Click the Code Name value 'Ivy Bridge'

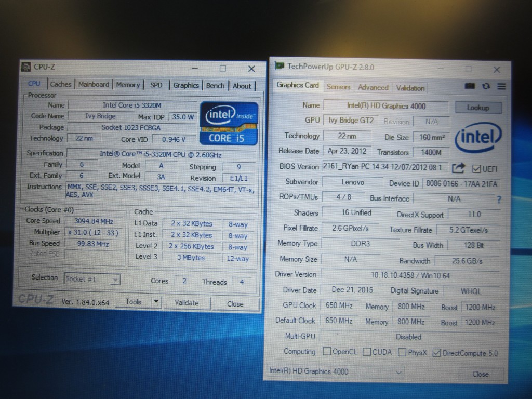(x=100, y=116)
